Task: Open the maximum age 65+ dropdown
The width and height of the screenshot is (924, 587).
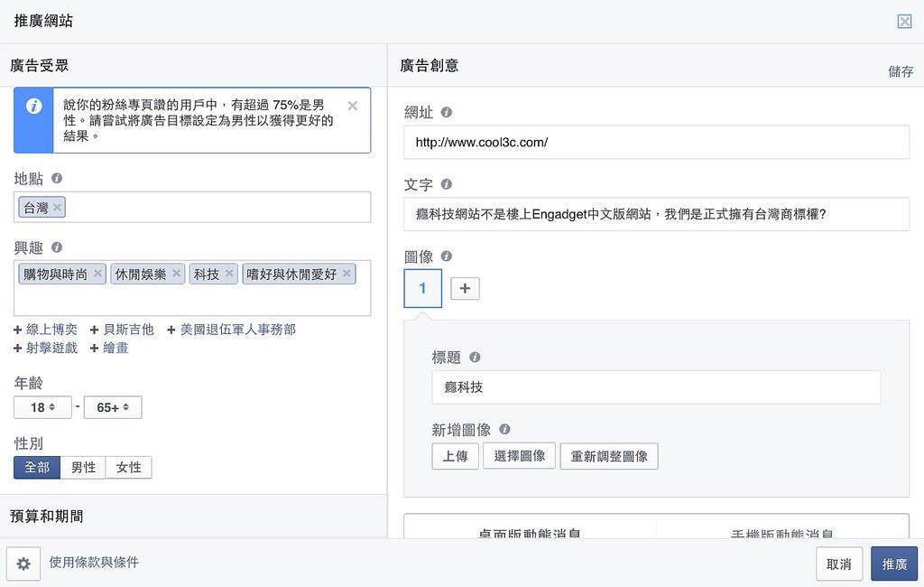Action: pyautogui.click(x=113, y=407)
